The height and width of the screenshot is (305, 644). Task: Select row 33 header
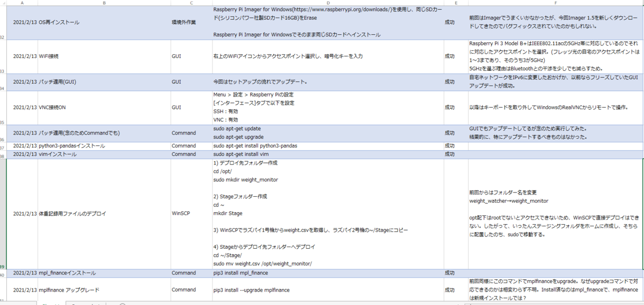(x=3, y=57)
